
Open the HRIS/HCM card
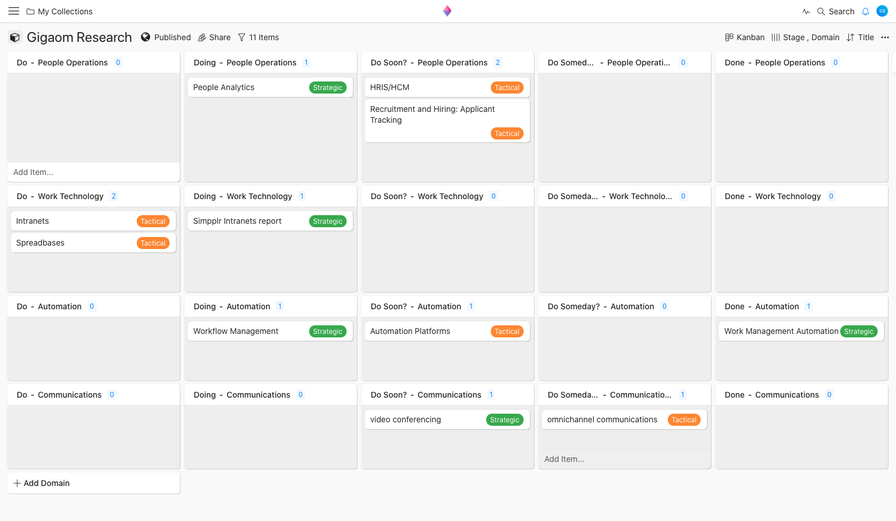point(447,87)
